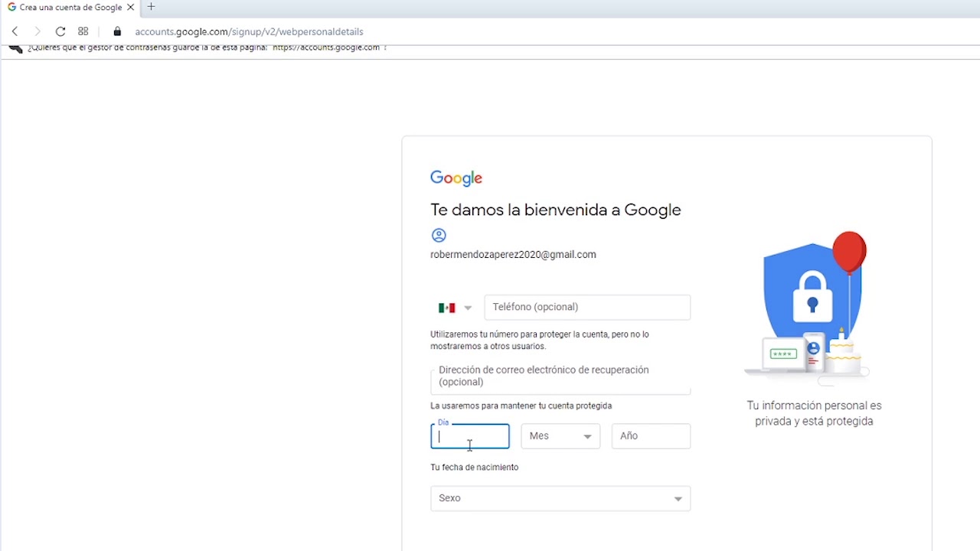Click the Teléfono (opcional) field
980x551 pixels.
(587, 307)
